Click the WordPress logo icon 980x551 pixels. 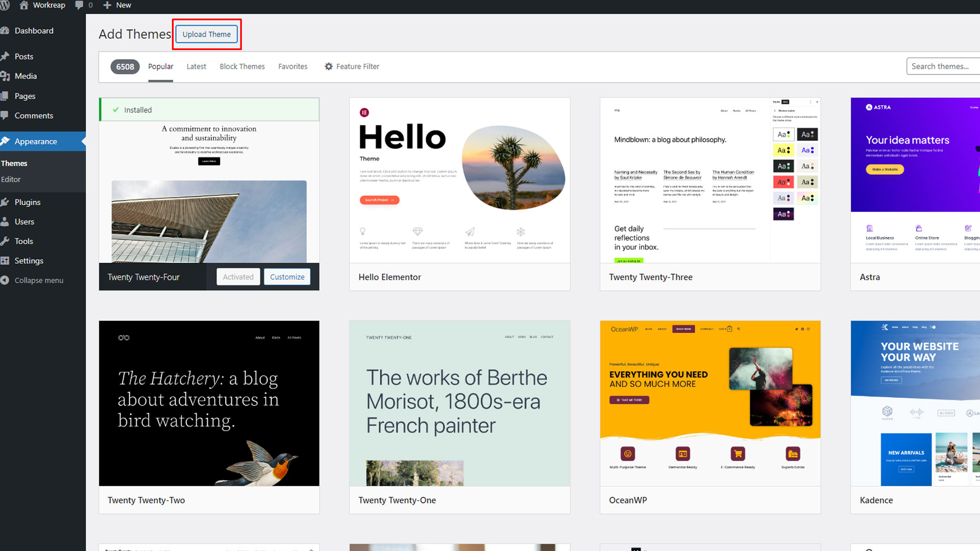pyautogui.click(x=5, y=5)
